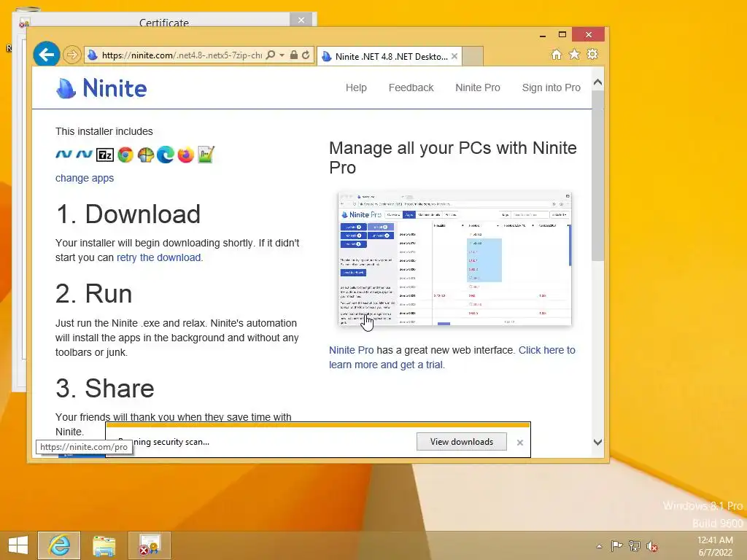Dismiss the download notification bar
This screenshot has width=747, height=560.
(520, 443)
